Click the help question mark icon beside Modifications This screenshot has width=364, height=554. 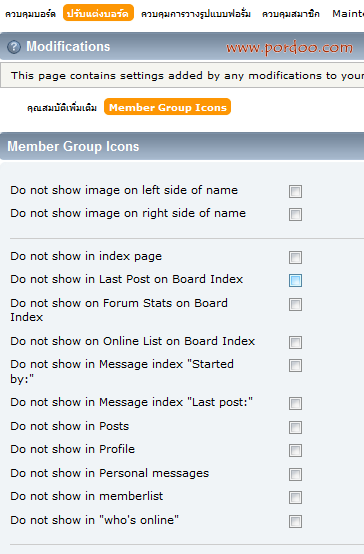pos(14,47)
